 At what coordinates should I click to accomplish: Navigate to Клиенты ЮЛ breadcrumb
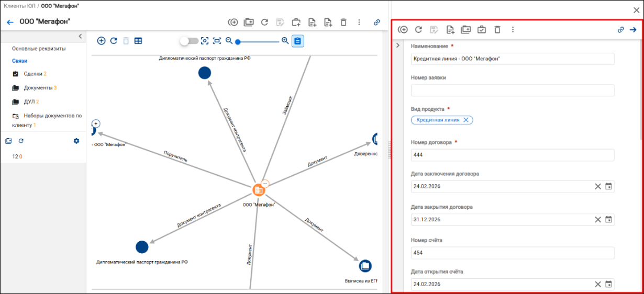[x=19, y=5]
